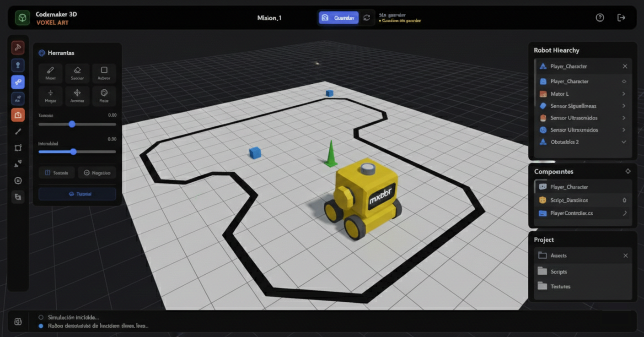Select the Arrastrar move-arrows tool
The image size is (644, 337).
pyautogui.click(x=77, y=96)
